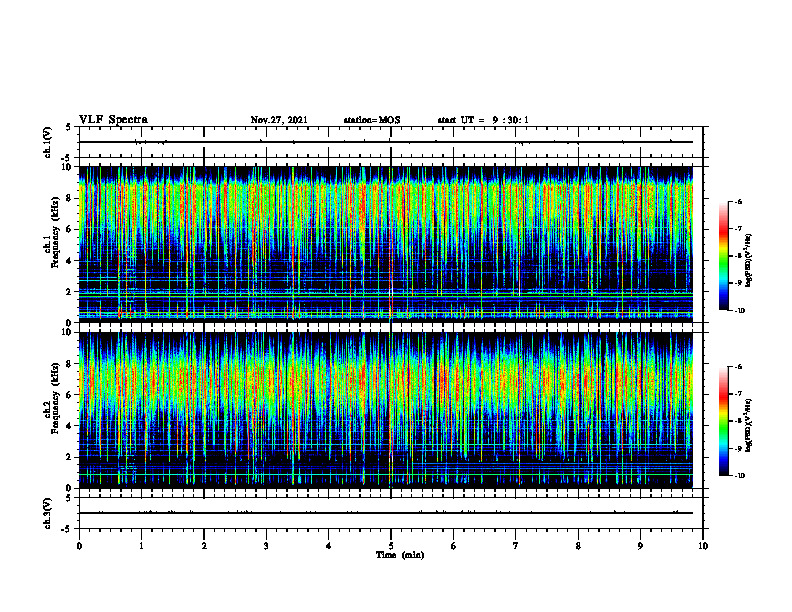Image resolution: width=792 pixels, height=612 pixels.
Task: Click time axis tick label "3"
Action: 266,546
